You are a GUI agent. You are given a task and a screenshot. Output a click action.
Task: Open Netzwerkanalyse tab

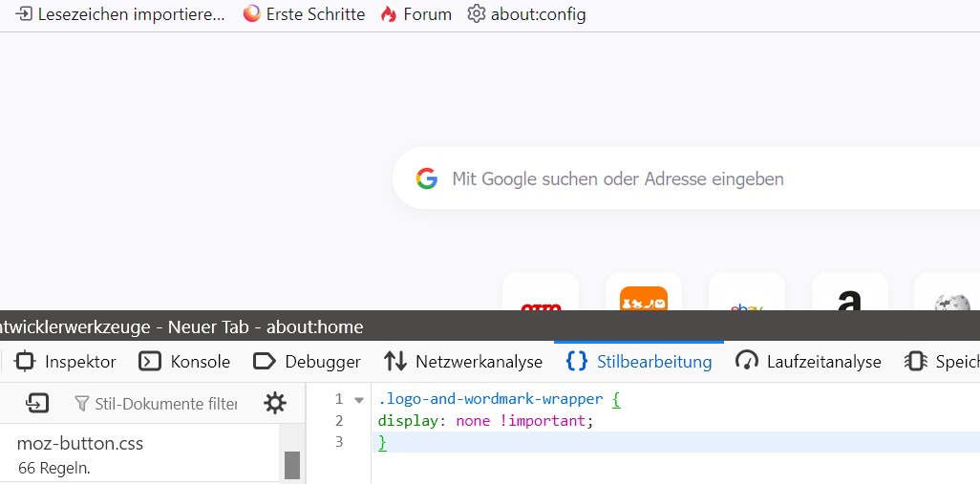point(463,362)
